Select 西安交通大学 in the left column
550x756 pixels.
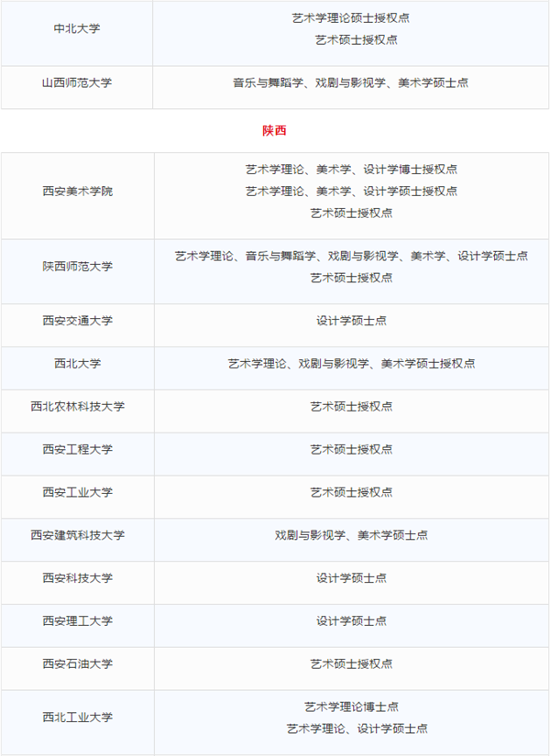point(77,321)
